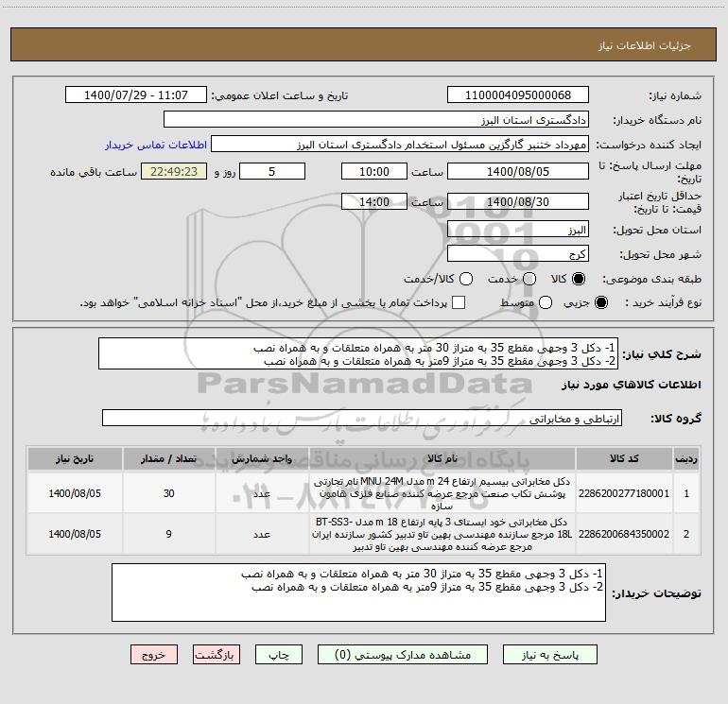Click the row 1 unit cell عدد
The width and height of the screenshot is (728, 704).
pyautogui.click(x=262, y=493)
